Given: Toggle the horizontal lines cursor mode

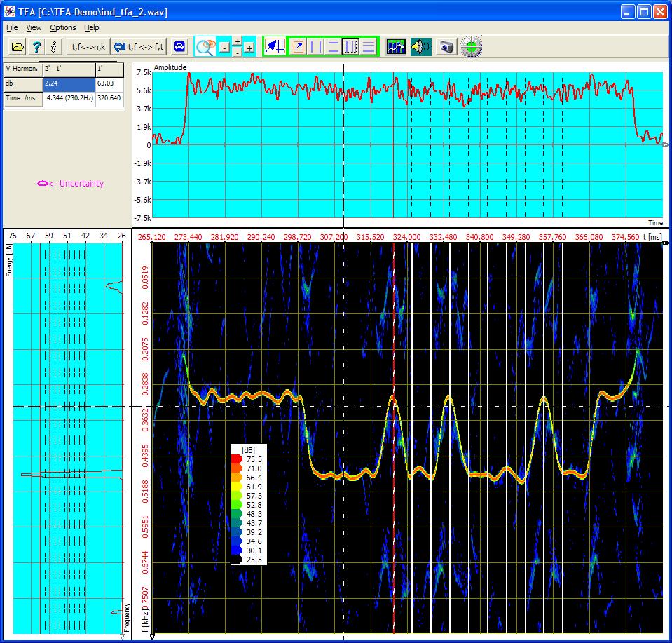Looking at the screenshot, I should (x=334, y=47).
